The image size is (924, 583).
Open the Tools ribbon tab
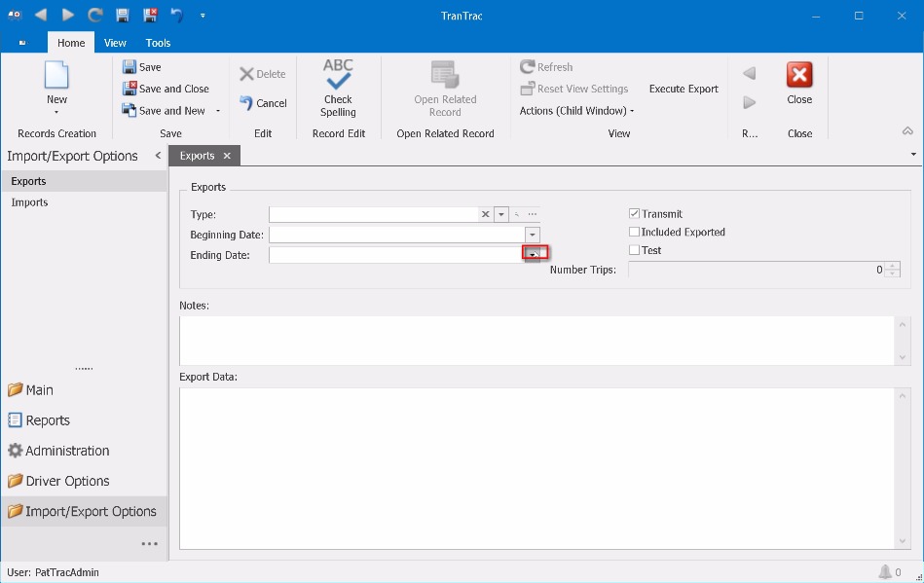pos(158,43)
